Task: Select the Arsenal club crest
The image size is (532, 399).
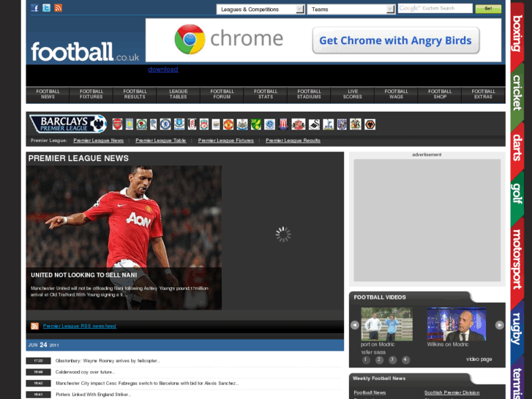Action: pos(117,124)
